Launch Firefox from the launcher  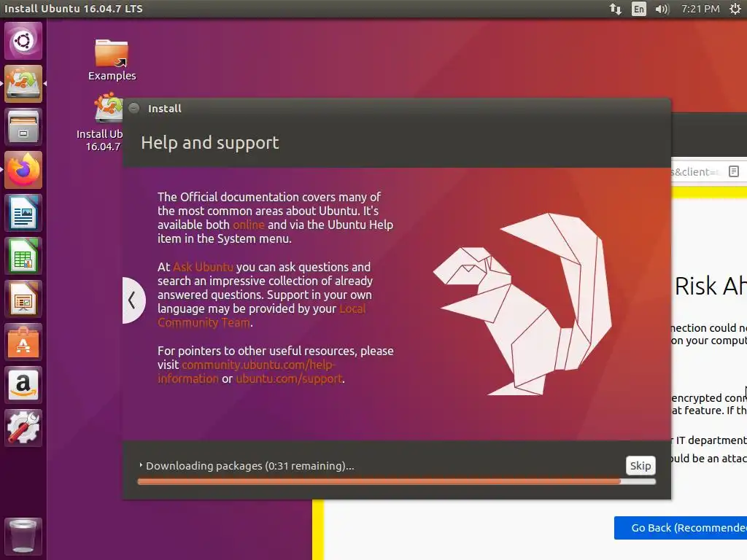pyautogui.click(x=23, y=170)
